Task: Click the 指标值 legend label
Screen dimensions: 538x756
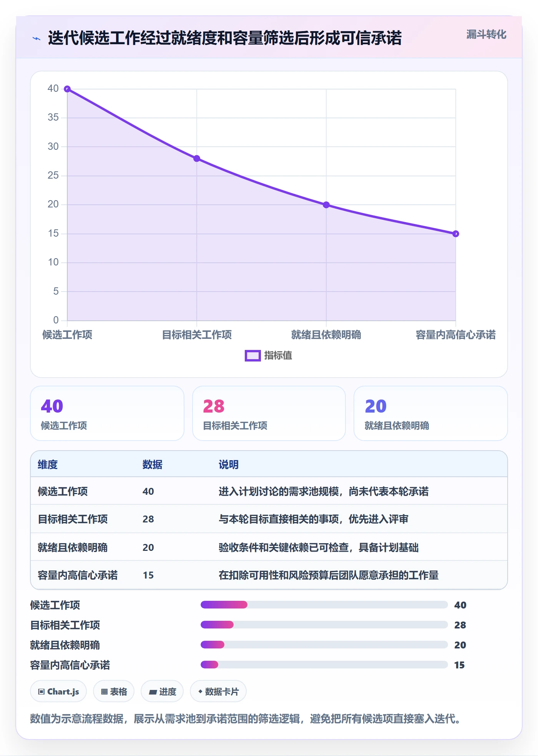Action: point(278,356)
